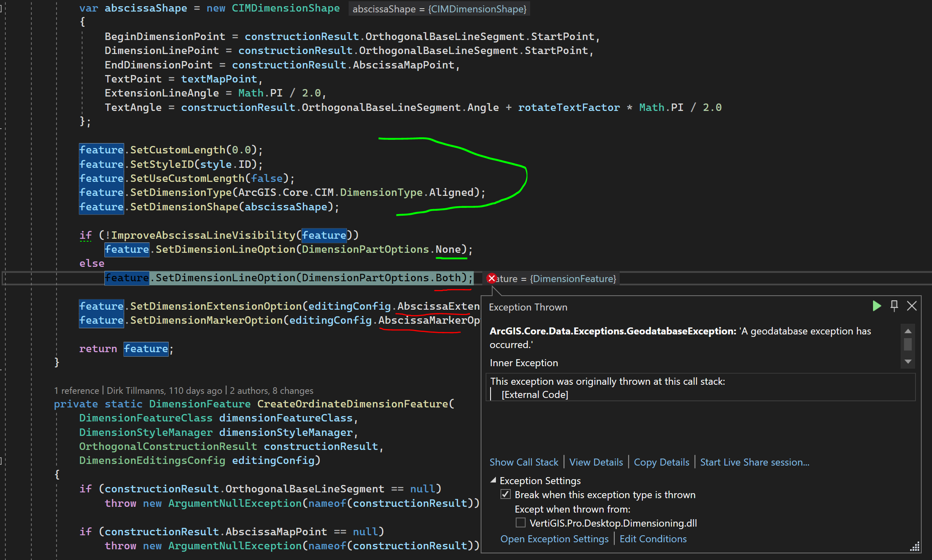Screen dimensions: 932x560
Task: Click the SetDimensionMarkerOption call
Action: click(x=206, y=320)
